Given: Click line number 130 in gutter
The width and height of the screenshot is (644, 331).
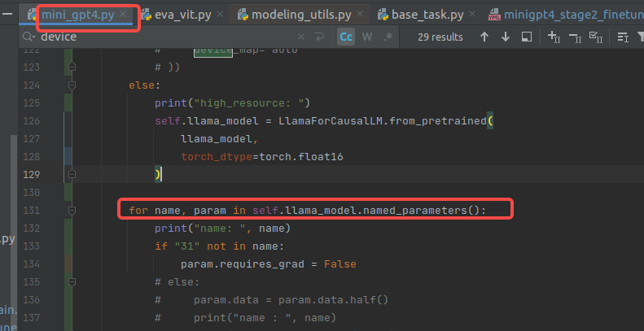Looking at the screenshot, I should (32, 193).
